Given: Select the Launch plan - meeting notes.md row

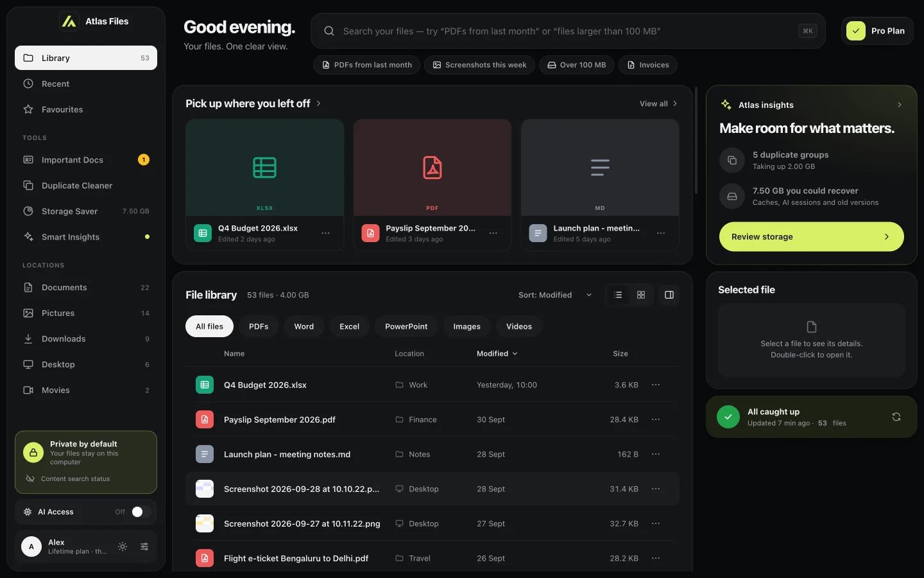Looking at the screenshot, I should coord(432,454).
